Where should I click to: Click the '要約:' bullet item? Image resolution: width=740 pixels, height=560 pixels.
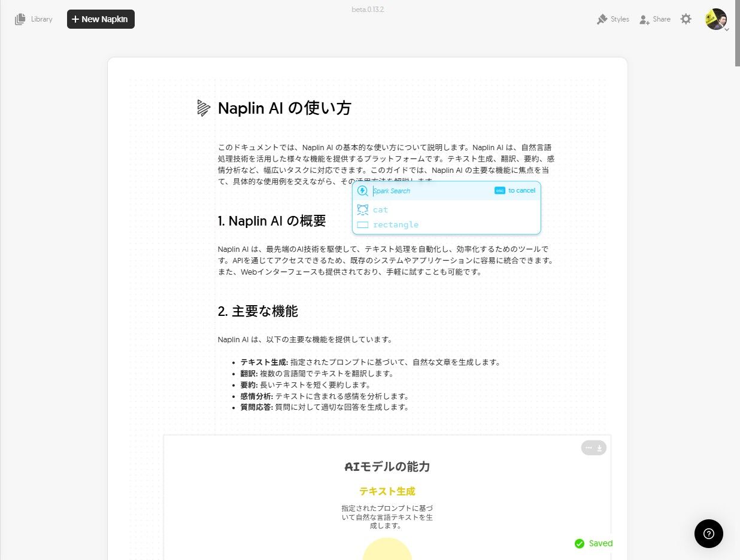(x=306, y=385)
